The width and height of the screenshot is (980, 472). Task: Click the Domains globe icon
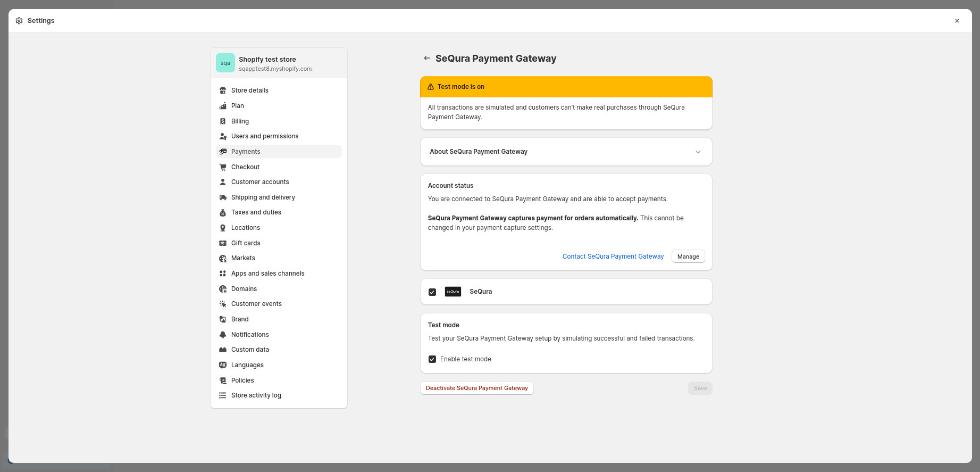(223, 289)
